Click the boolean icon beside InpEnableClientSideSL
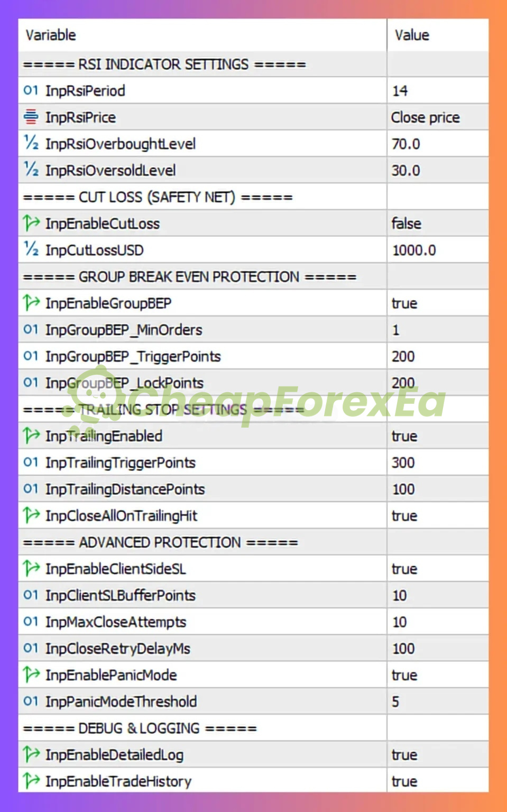 point(31,568)
